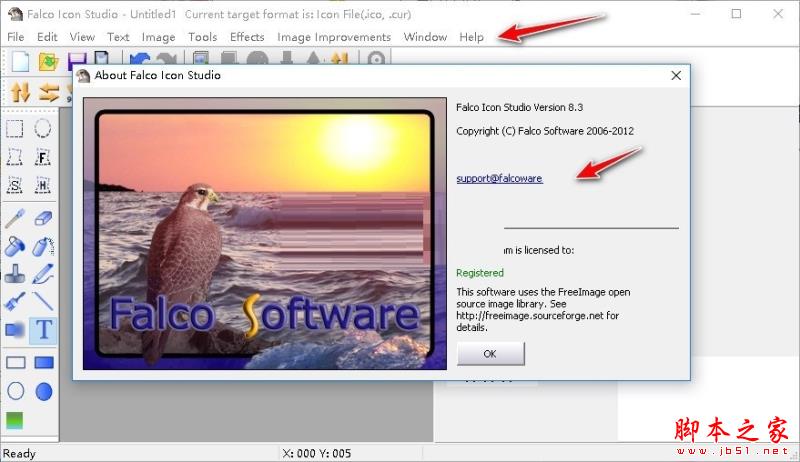Select the outlined rectangle tool
Image resolution: width=800 pixels, height=462 pixels.
click(x=15, y=363)
